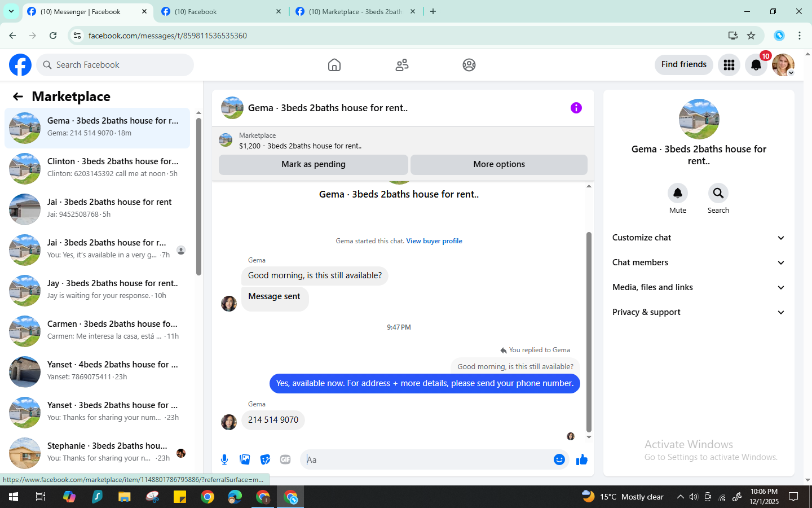Open Jai conversation showing 9452508768
The image size is (812, 508).
(x=97, y=209)
